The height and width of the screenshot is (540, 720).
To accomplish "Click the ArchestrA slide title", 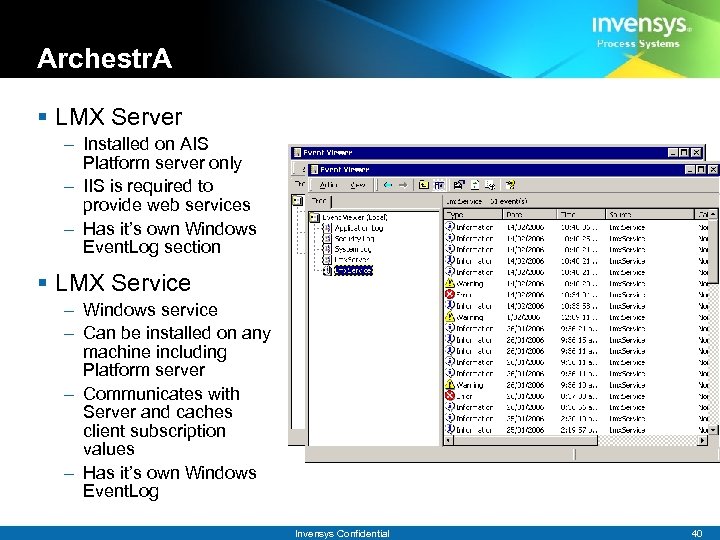I will coord(105,59).
